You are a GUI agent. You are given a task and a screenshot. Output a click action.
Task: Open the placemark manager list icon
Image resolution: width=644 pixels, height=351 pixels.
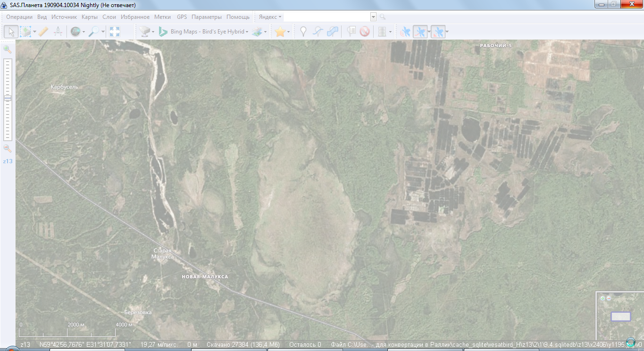pos(351,32)
